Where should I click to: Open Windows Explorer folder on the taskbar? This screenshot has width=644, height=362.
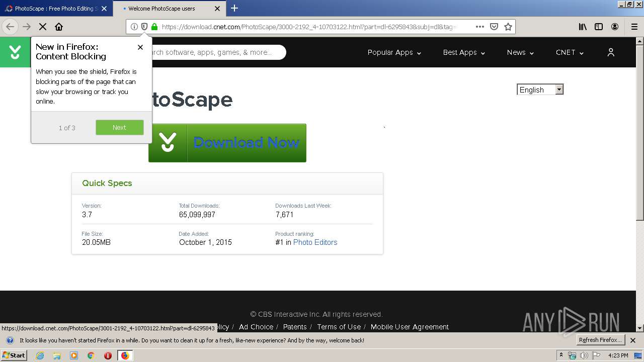(x=57, y=355)
